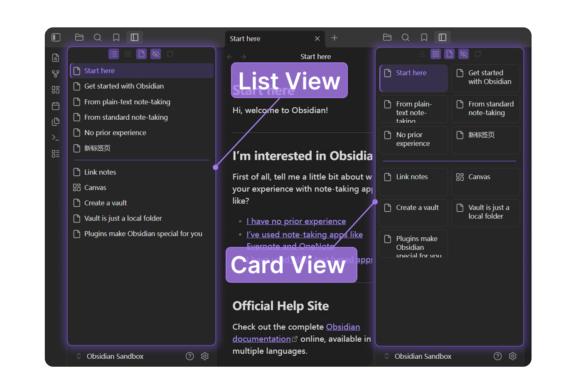Open the 'Start here' card
The height and width of the screenshot is (392, 588).
coord(413,78)
